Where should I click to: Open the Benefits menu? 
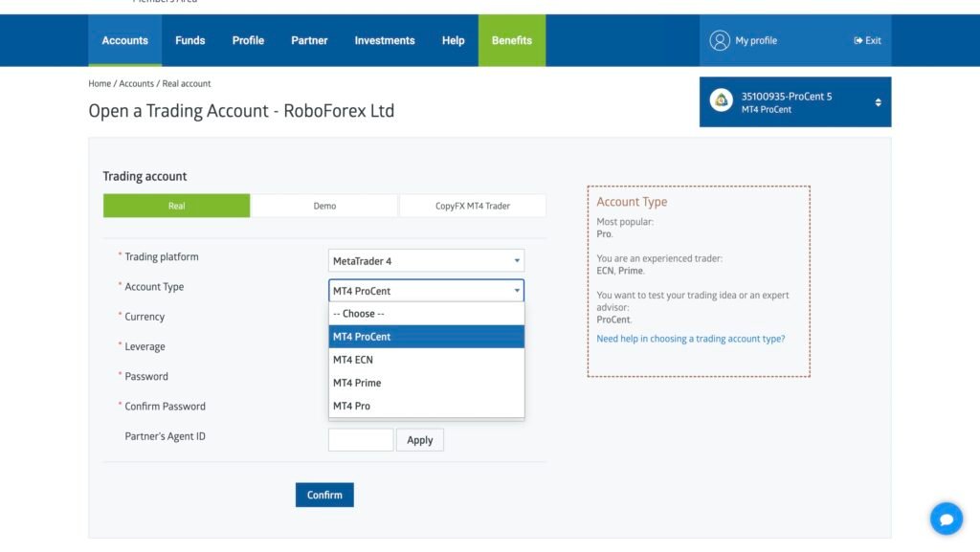coord(512,40)
